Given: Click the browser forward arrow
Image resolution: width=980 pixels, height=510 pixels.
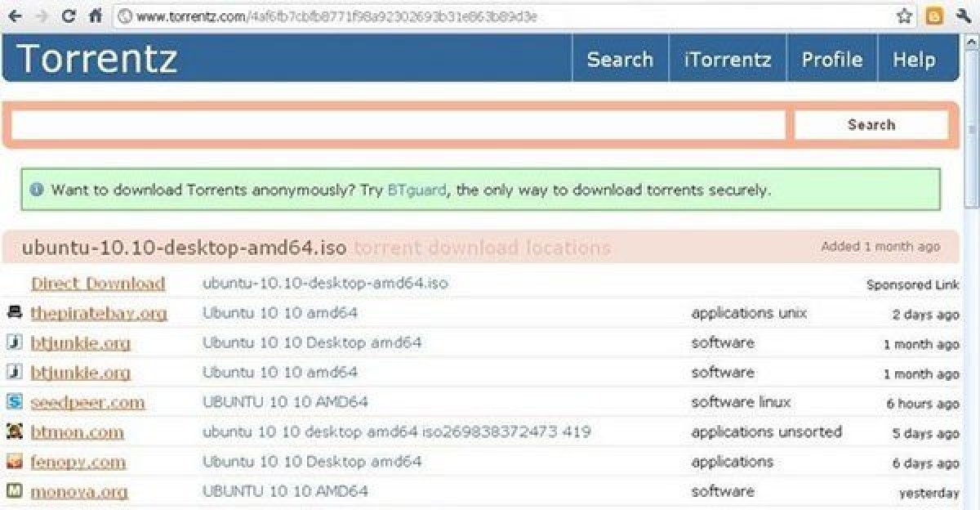Looking at the screenshot, I should 41,16.
